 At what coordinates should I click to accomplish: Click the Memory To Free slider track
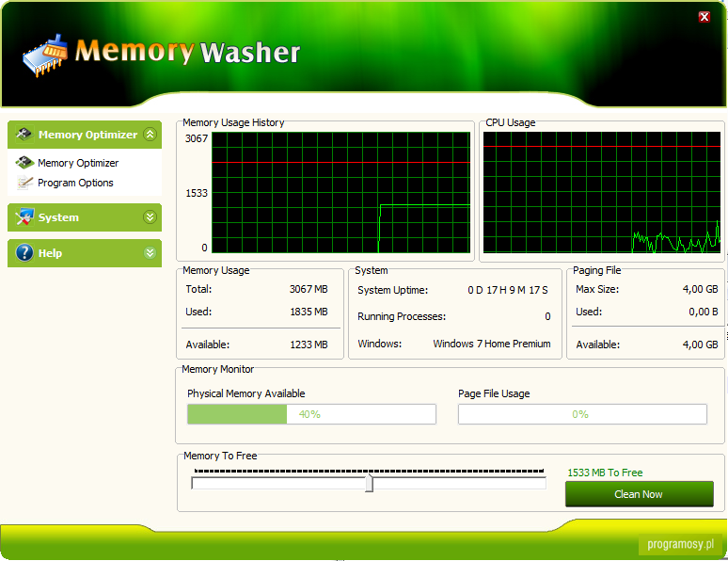(x=369, y=484)
